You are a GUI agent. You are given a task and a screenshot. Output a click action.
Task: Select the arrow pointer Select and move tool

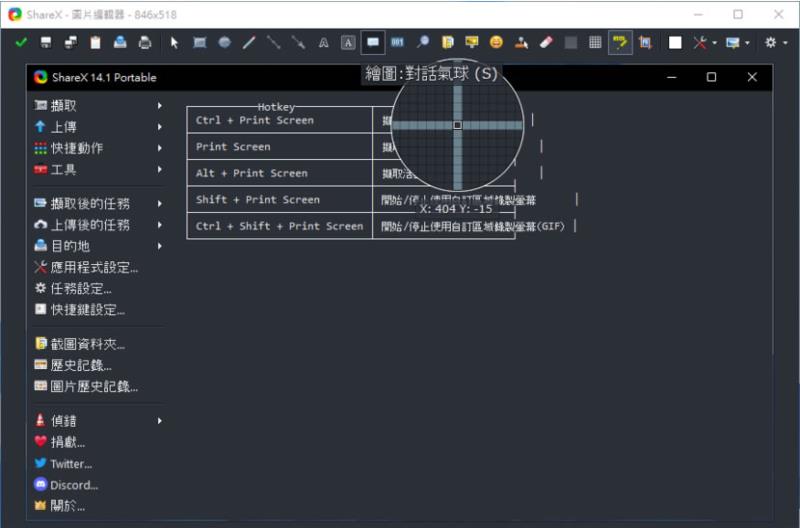coord(174,42)
